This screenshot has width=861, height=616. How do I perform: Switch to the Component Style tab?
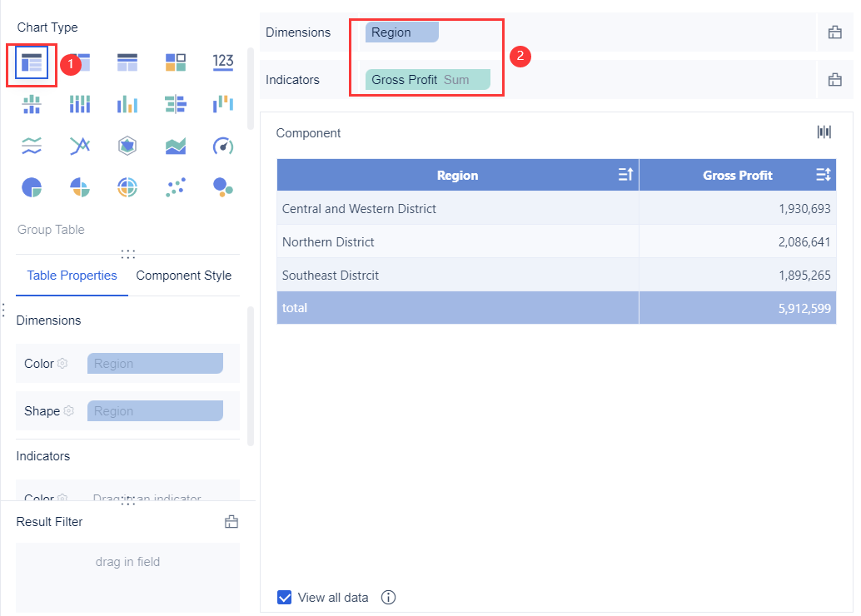pyautogui.click(x=183, y=275)
